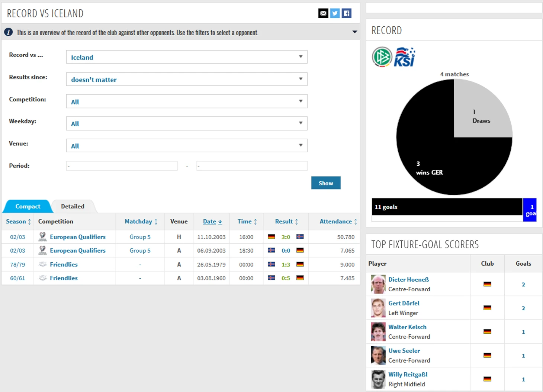Sort table by Season column

point(18,221)
